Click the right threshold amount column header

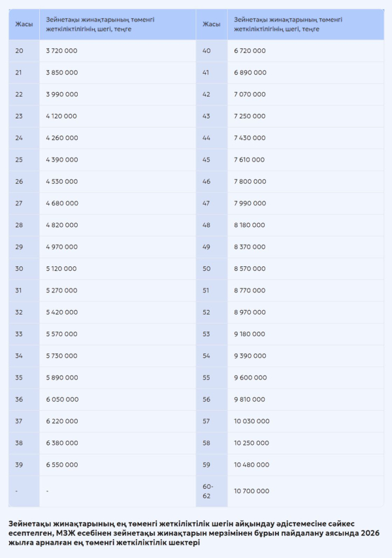click(287, 24)
